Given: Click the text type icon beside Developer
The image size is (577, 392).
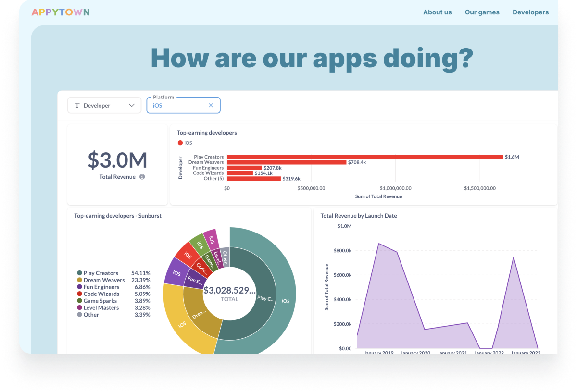Looking at the screenshot, I should click(x=77, y=105).
